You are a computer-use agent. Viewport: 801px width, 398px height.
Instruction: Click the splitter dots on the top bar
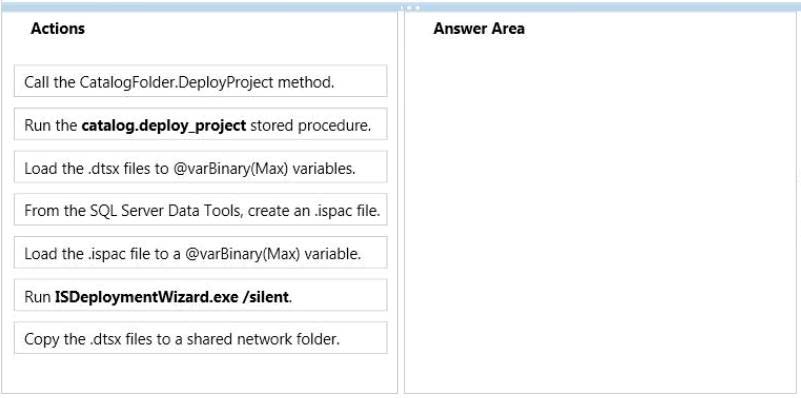tap(413, 8)
